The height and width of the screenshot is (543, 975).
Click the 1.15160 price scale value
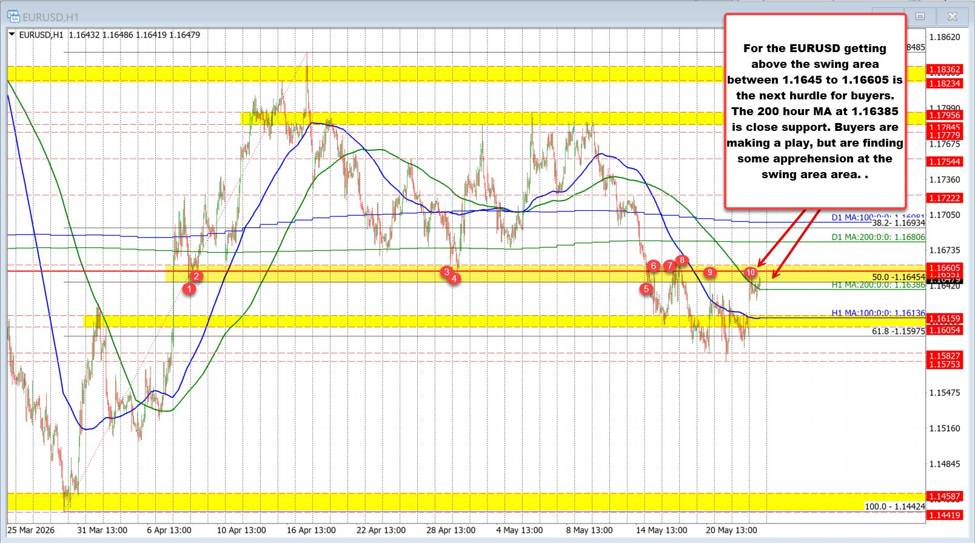point(945,428)
